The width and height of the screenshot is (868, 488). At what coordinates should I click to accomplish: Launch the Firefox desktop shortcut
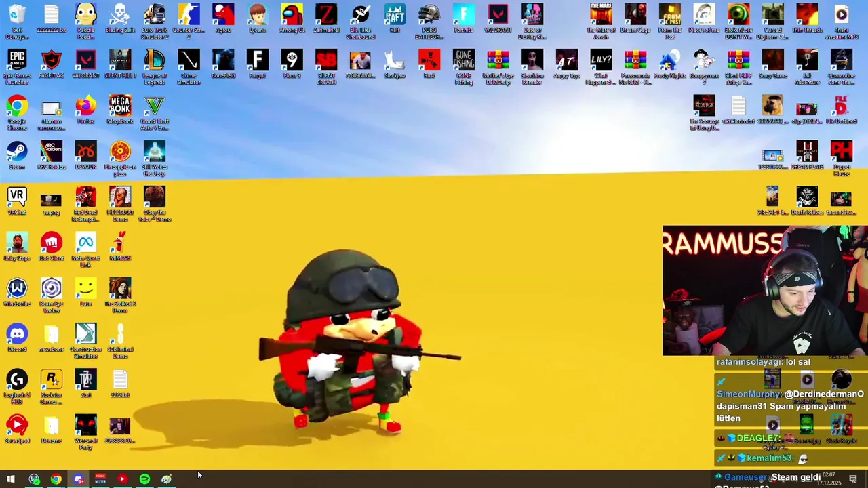click(x=85, y=110)
